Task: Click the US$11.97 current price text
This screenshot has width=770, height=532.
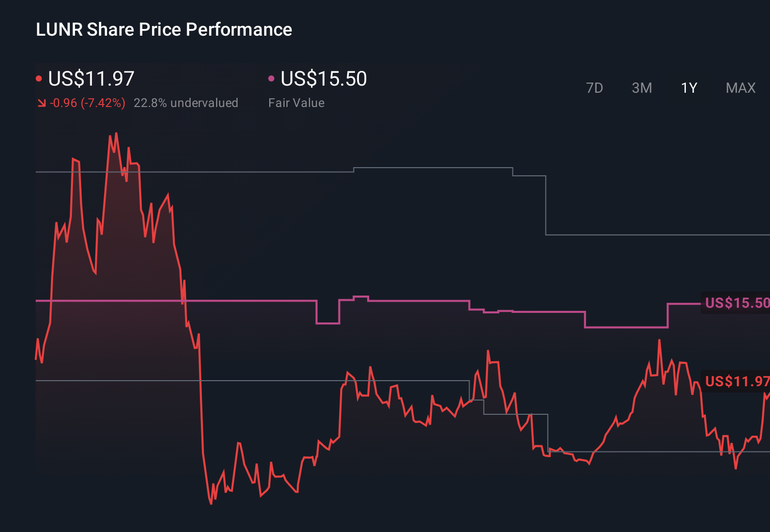Action: point(90,78)
